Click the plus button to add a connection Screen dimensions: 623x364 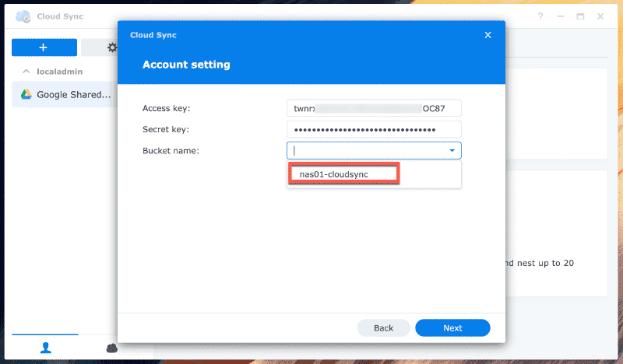tap(44, 47)
